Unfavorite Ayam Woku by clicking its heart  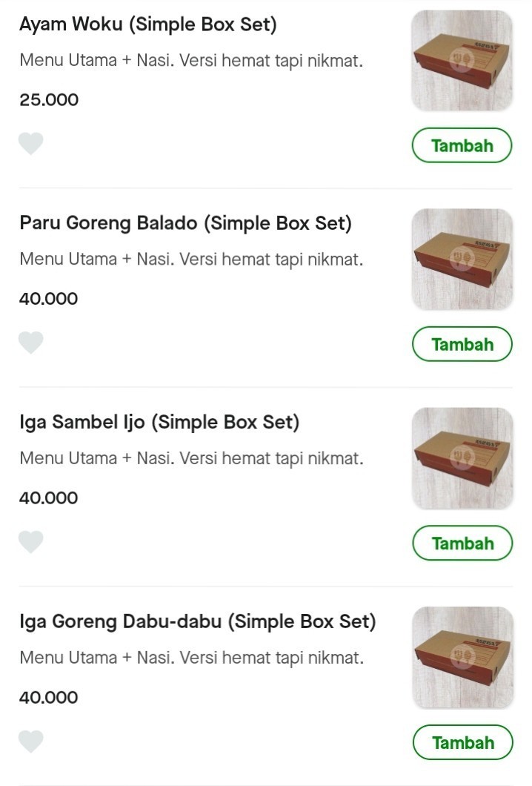pyautogui.click(x=30, y=143)
